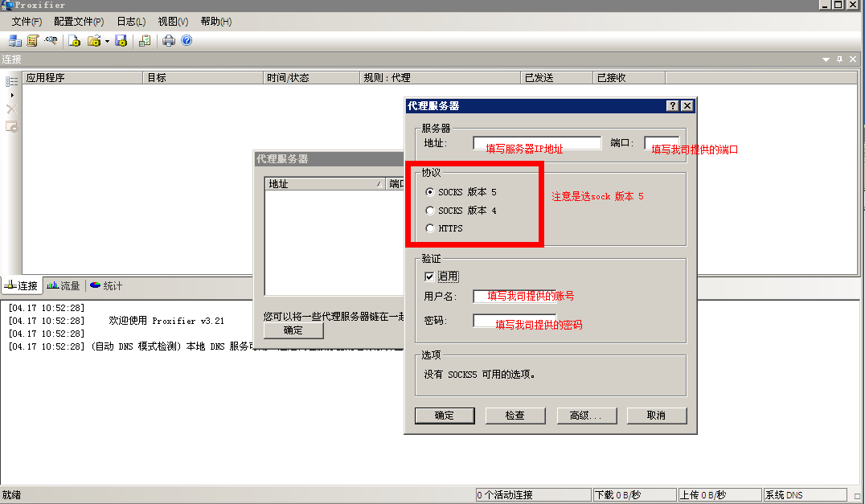The width and height of the screenshot is (865, 504).
Task: Click the 地址 server address field
Action: point(536,143)
